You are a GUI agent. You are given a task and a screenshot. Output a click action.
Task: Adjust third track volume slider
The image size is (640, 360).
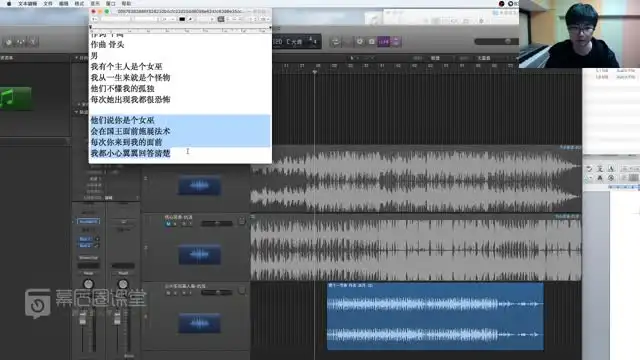217,292
